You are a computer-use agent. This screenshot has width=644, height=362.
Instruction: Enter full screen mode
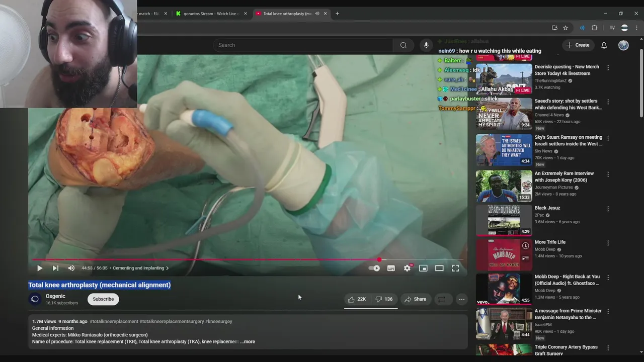[455, 268]
